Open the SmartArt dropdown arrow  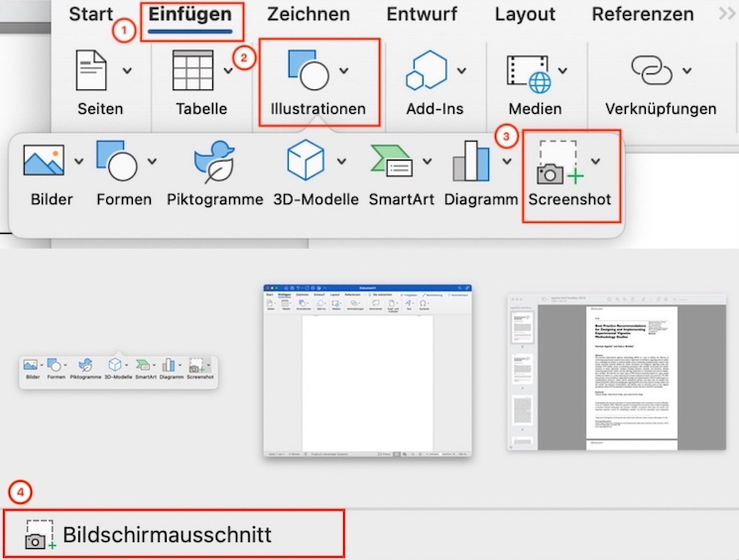click(427, 162)
